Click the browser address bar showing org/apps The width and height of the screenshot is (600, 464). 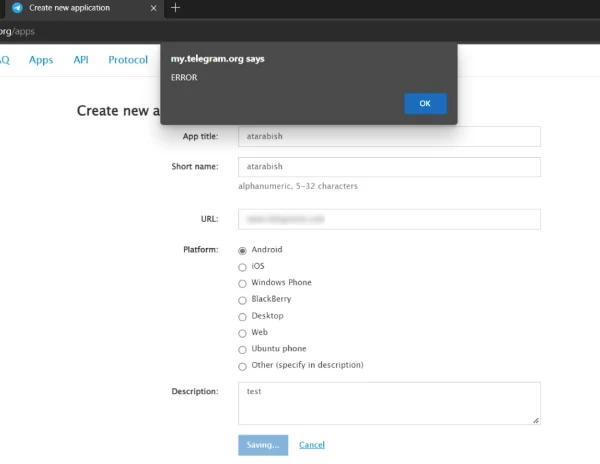click(300, 31)
